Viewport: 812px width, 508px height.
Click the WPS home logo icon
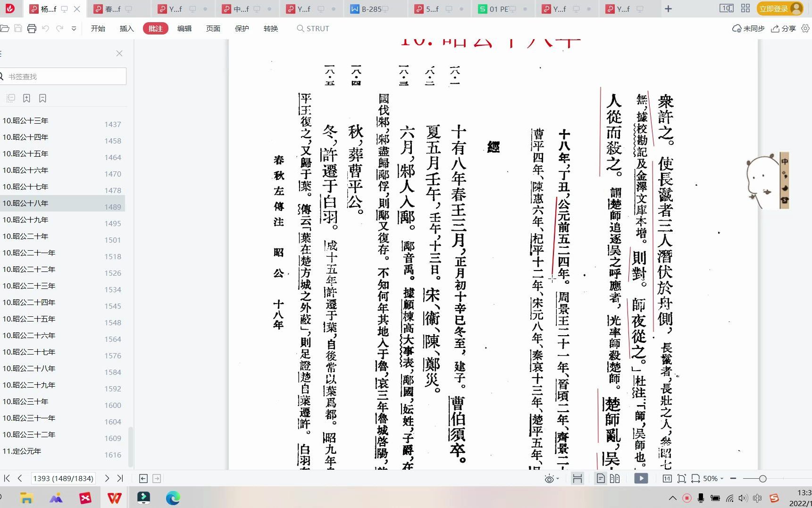tap(9, 8)
